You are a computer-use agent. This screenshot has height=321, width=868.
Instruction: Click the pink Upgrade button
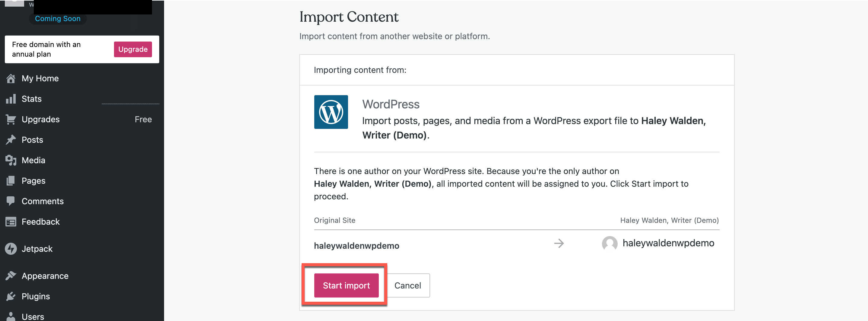pos(133,49)
